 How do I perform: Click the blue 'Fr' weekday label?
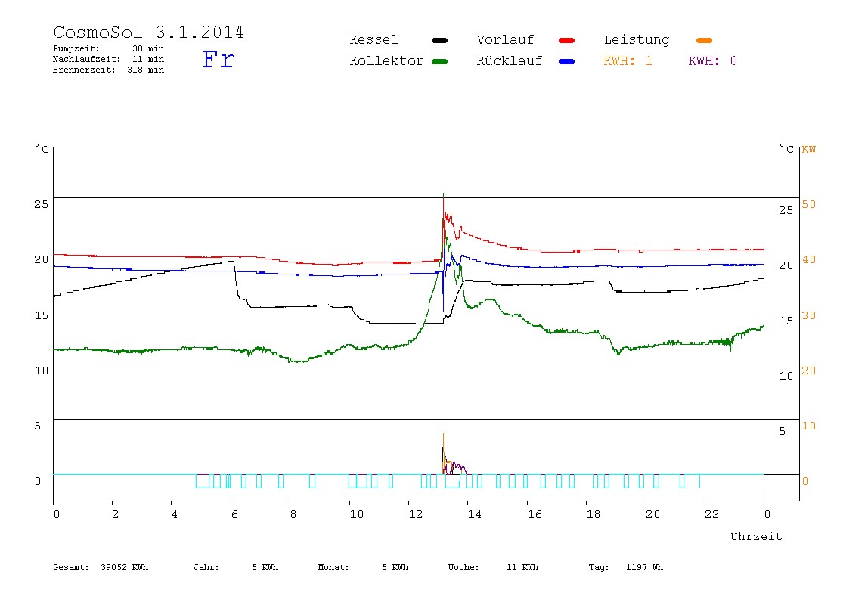(x=219, y=59)
